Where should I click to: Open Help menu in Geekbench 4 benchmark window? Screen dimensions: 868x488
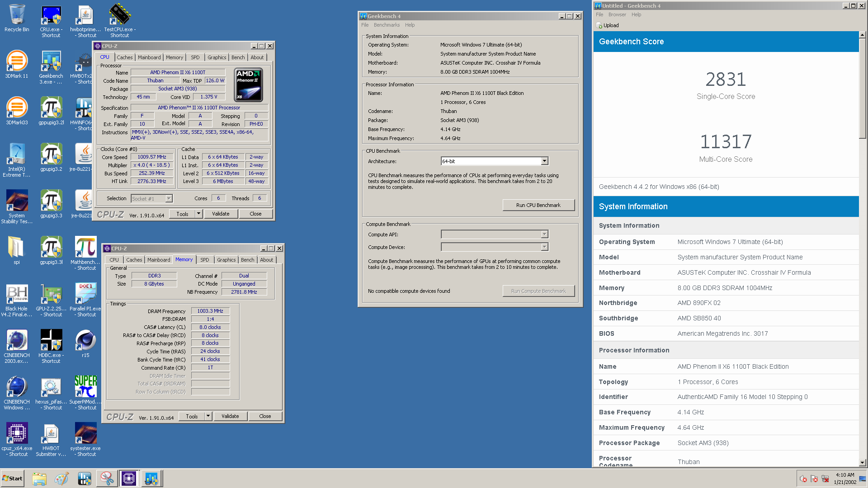pos(410,25)
